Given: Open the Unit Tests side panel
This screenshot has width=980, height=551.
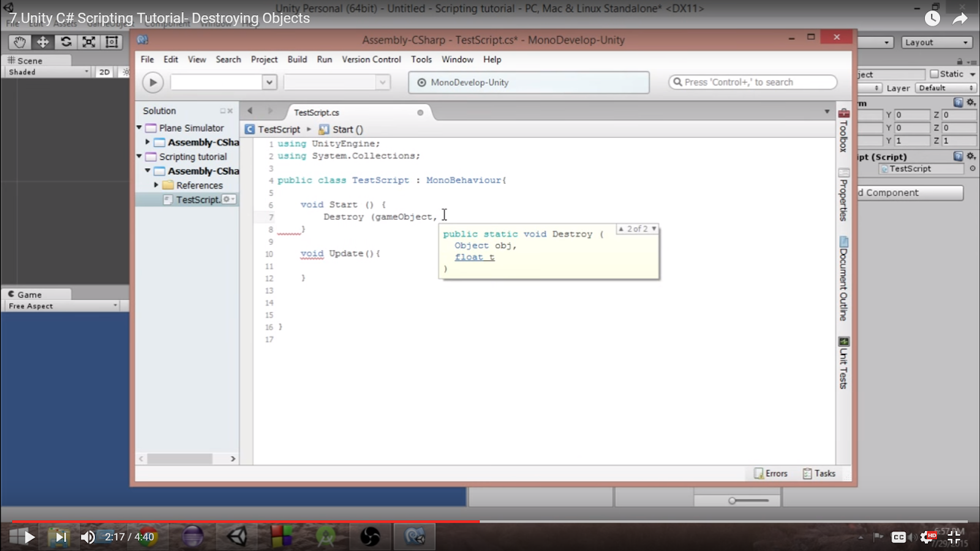Looking at the screenshot, I should (x=843, y=363).
